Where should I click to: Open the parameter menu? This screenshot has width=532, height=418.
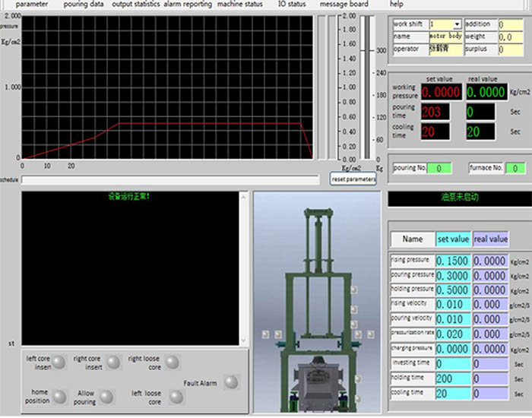(32, 4)
